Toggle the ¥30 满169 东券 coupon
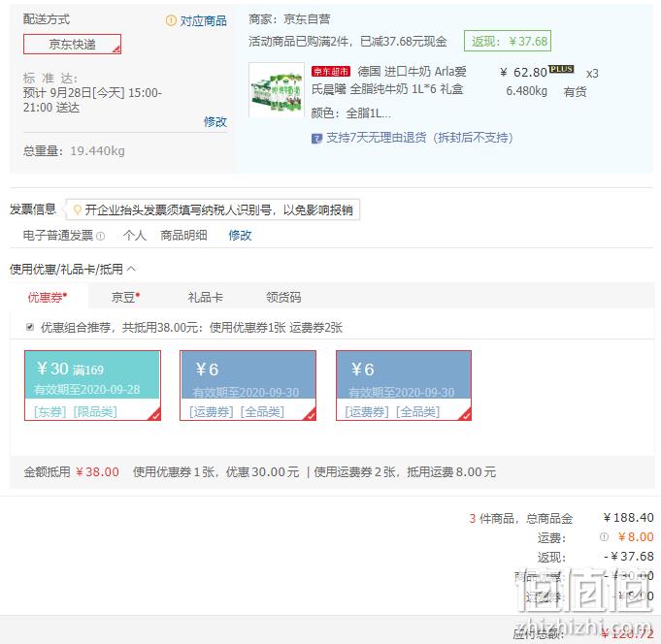 pos(93,385)
